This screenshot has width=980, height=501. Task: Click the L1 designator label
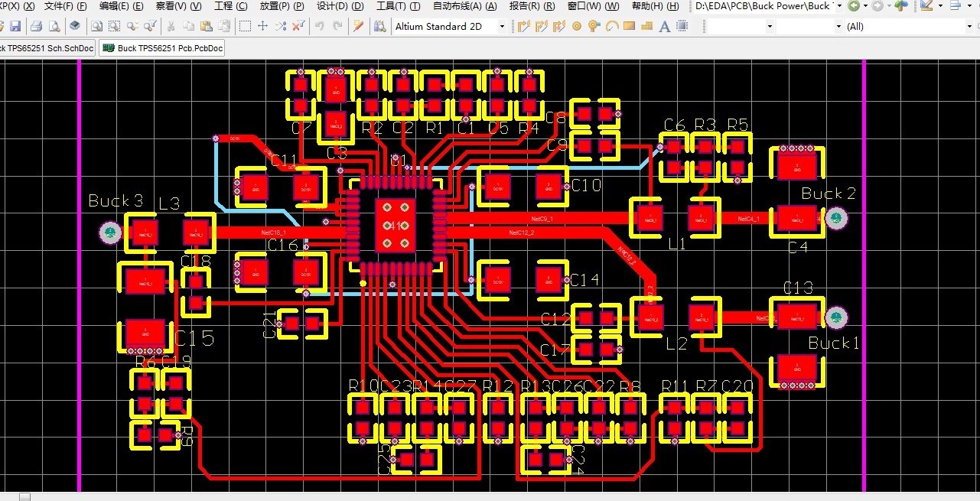pos(677,244)
